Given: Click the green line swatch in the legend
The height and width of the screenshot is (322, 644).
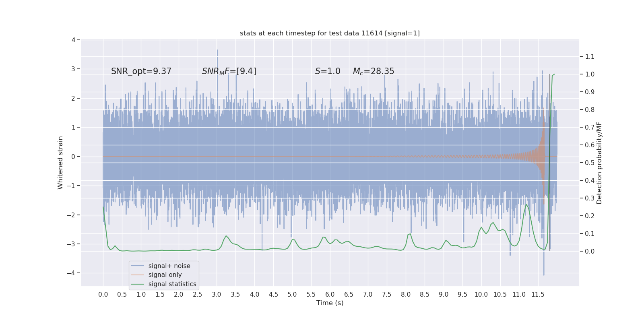Looking at the screenshot, I should point(138,284).
